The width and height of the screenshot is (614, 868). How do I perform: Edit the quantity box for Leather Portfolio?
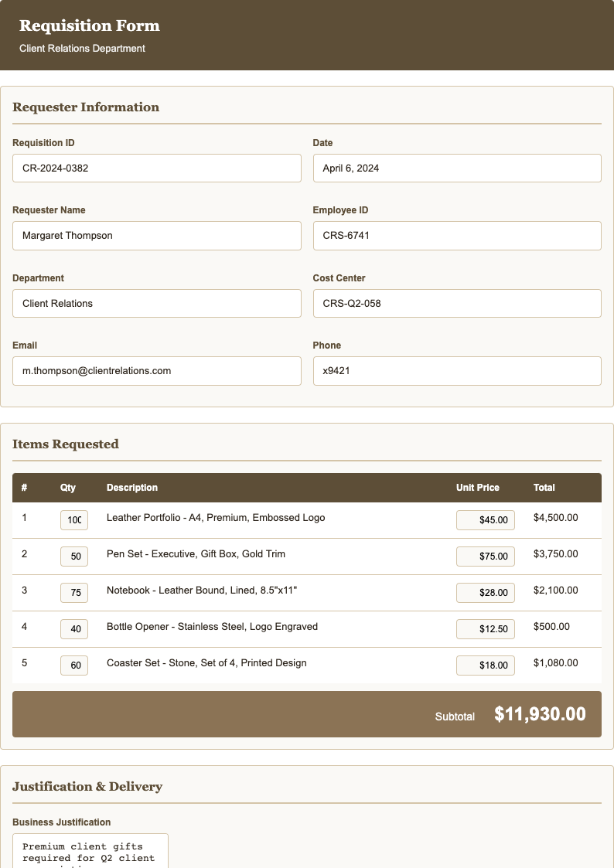(x=73, y=519)
